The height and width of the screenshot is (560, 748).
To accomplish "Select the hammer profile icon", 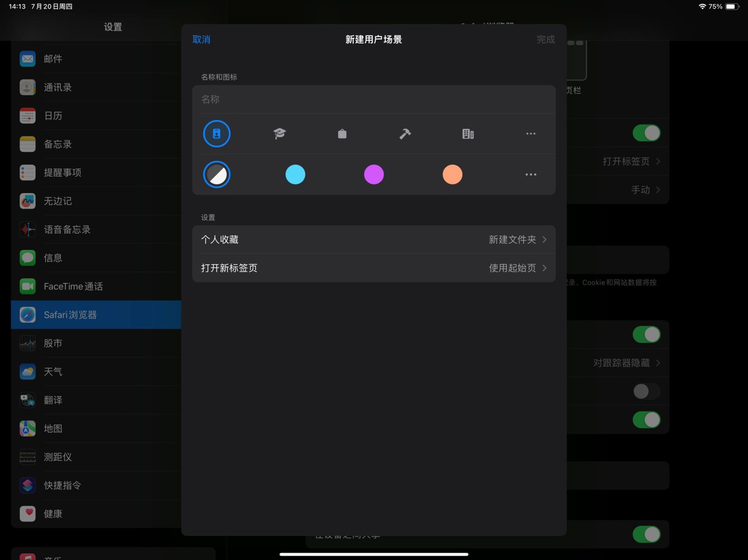I will pos(405,133).
